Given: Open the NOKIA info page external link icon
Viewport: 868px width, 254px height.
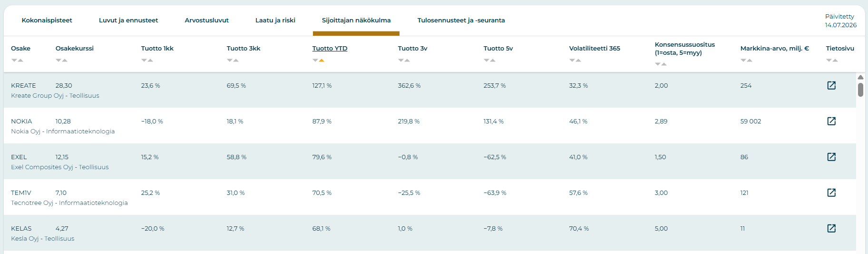Looking at the screenshot, I should [831, 121].
